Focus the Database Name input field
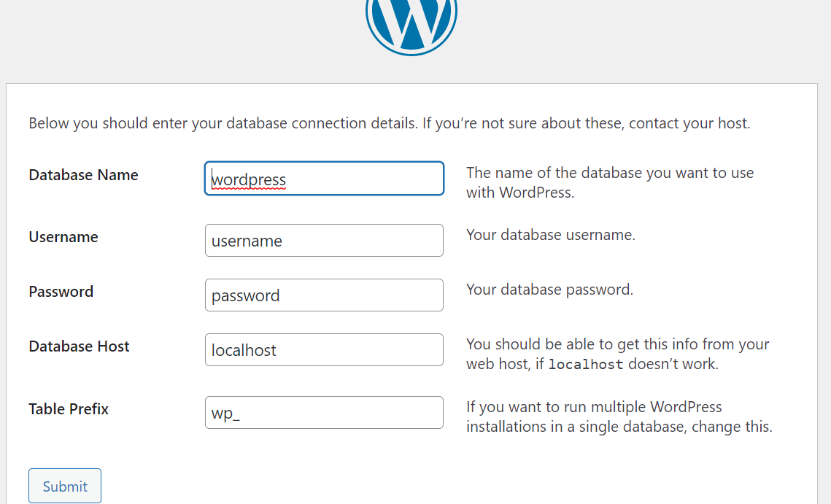 [324, 179]
